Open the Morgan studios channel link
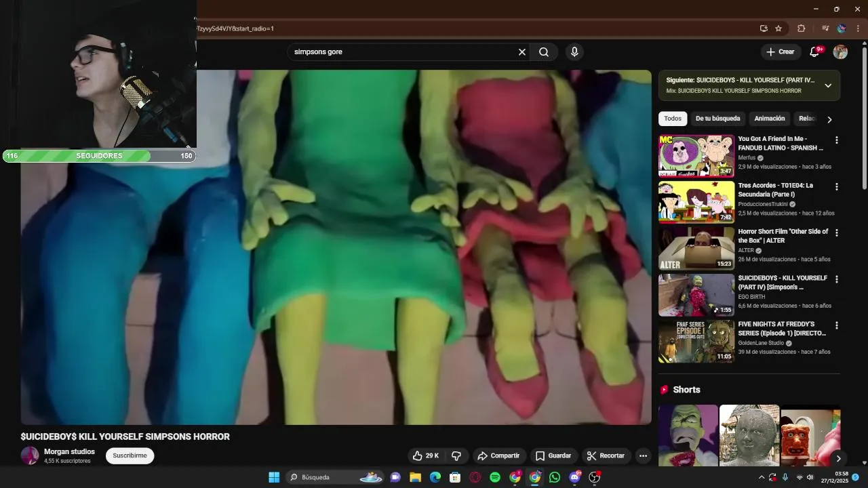The height and width of the screenshot is (488, 868). [x=69, y=451]
